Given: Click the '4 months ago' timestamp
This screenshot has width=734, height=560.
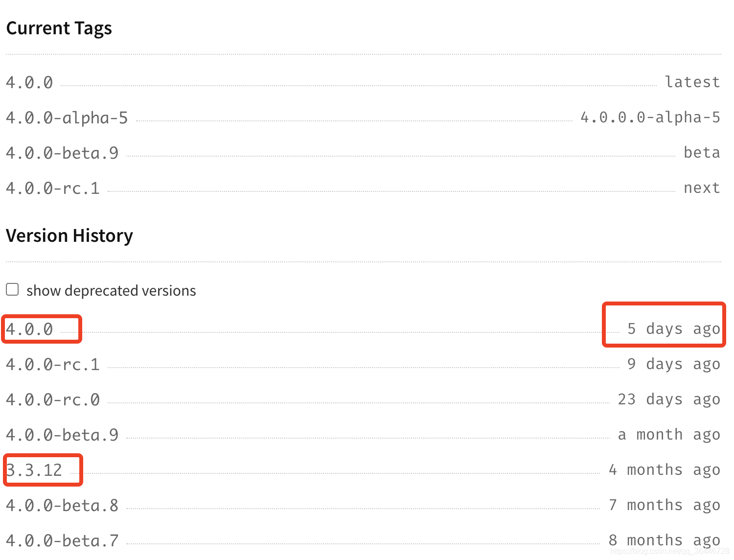Looking at the screenshot, I should [x=665, y=469].
